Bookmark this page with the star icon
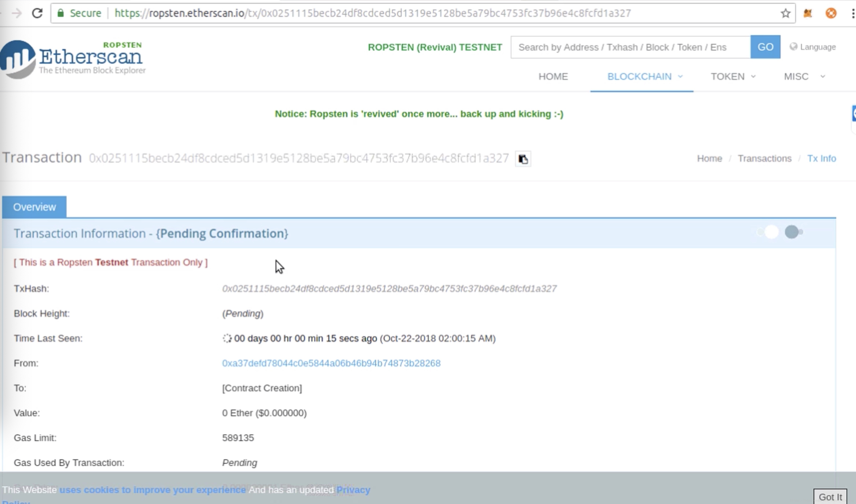The height and width of the screenshot is (504, 856). (785, 13)
